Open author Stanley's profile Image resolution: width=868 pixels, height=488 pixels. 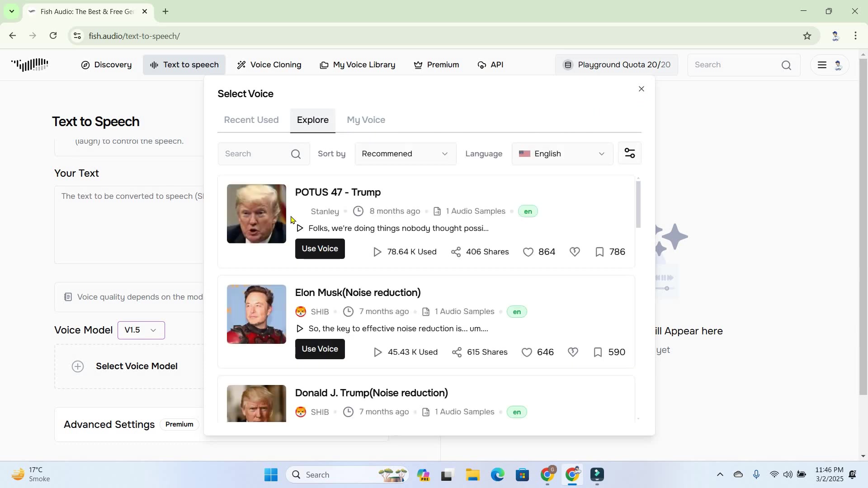tap(325, 211)
